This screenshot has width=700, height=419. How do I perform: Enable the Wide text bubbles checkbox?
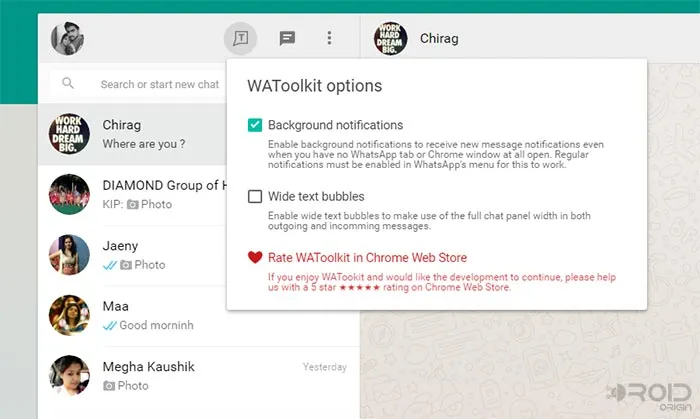pyautogui.click(x=255, y=196)
